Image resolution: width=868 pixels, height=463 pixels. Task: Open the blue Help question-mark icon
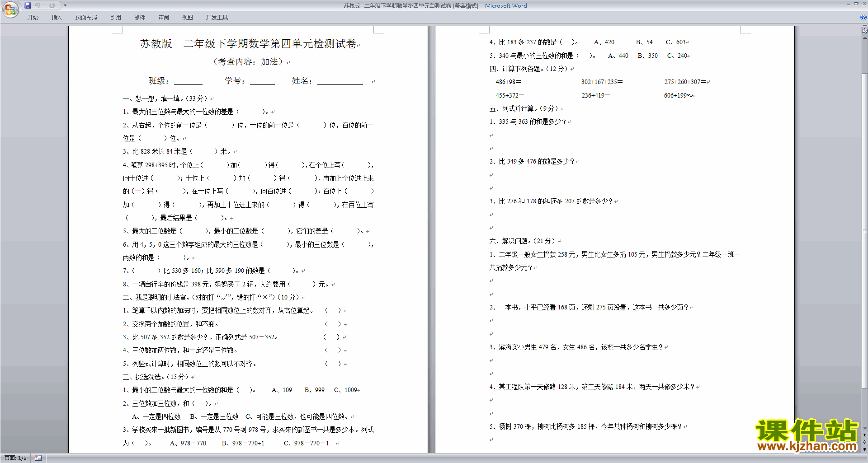click(863, 17)
